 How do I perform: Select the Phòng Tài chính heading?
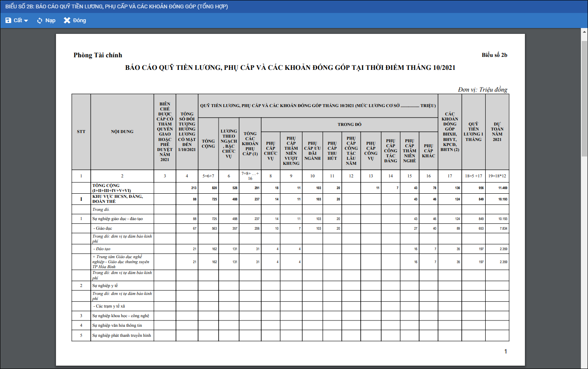pos(98,55)
